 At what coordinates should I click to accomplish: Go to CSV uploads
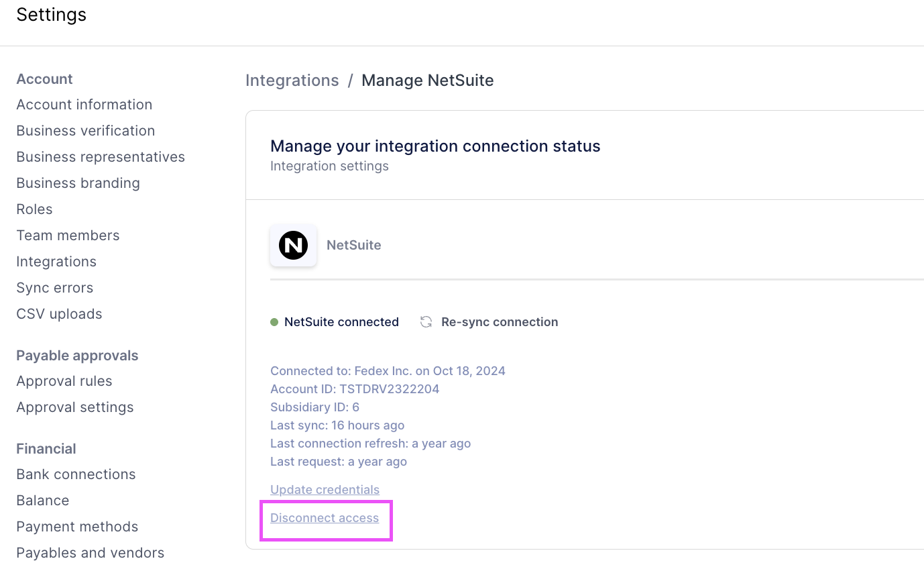[x=59, y=314]
